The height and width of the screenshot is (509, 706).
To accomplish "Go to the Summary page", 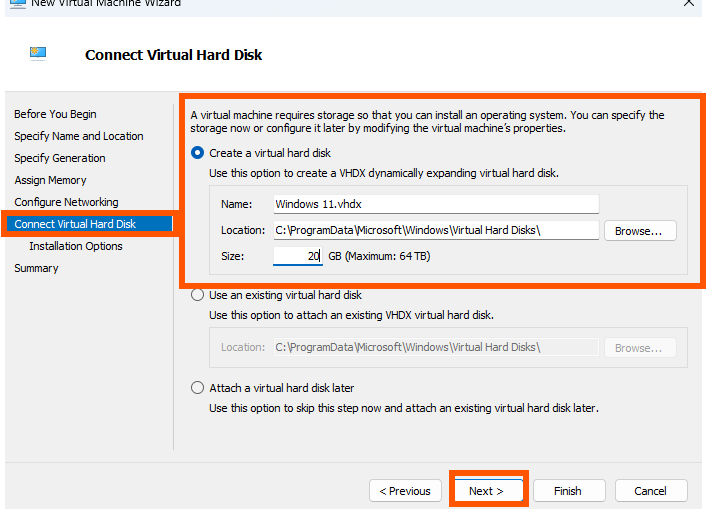I will (x=36, y=268).
